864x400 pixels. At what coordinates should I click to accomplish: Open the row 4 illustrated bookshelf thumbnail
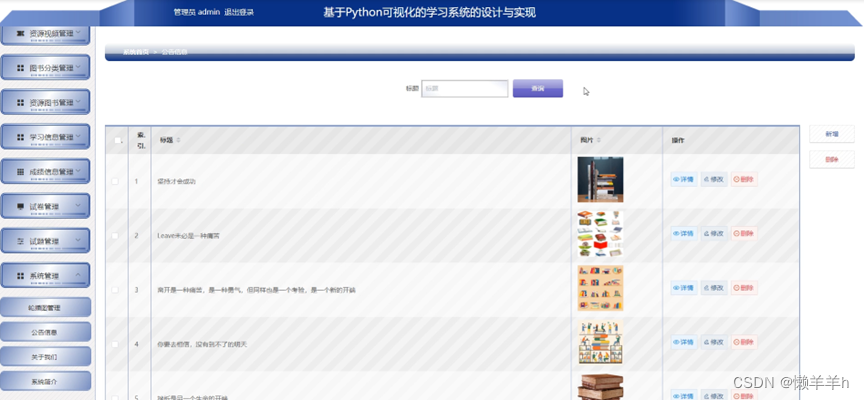600,342
